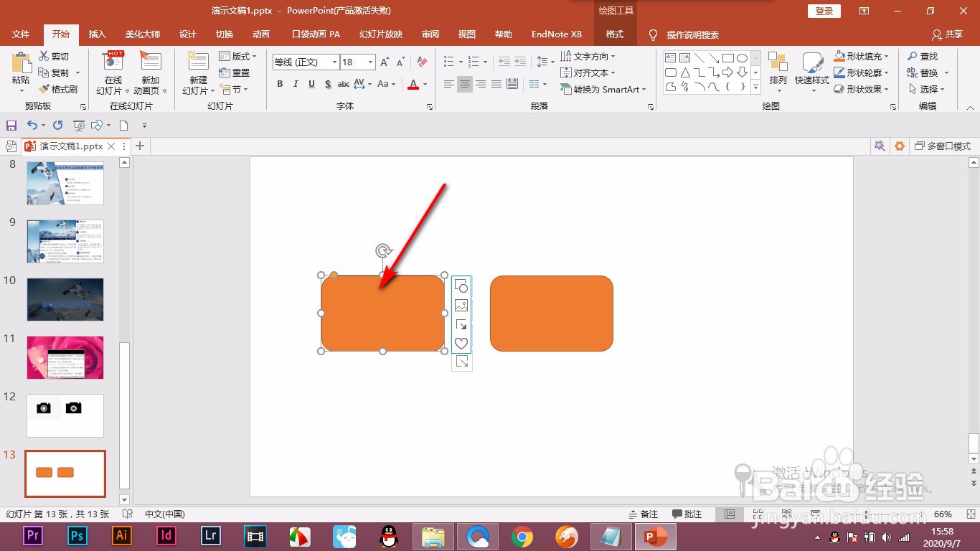Toggle Strikethrough (abc) formatting

tap(344, 84)
